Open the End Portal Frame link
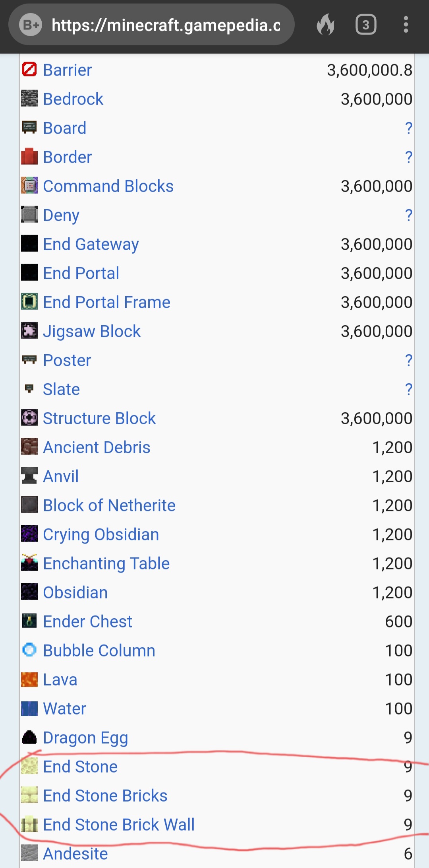Image resolution: width=429 pixels, height=868 pixels. click(106, 302)
